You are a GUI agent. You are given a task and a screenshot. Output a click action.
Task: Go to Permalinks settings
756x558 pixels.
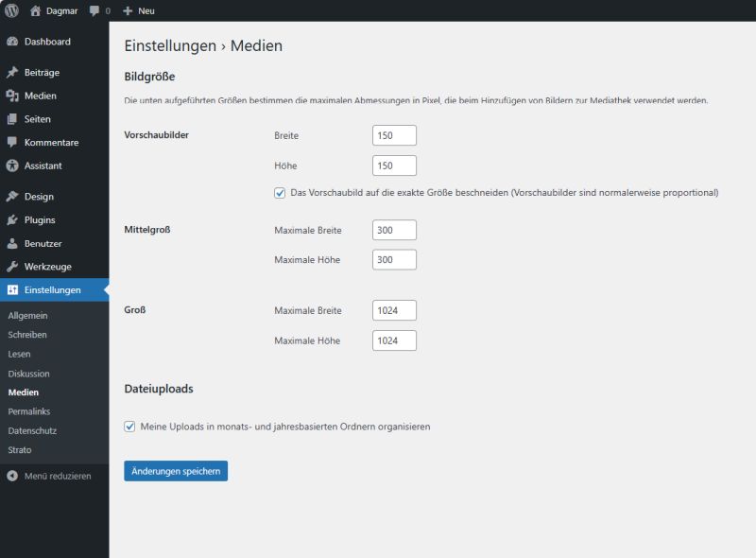click(x=29, y=411)
